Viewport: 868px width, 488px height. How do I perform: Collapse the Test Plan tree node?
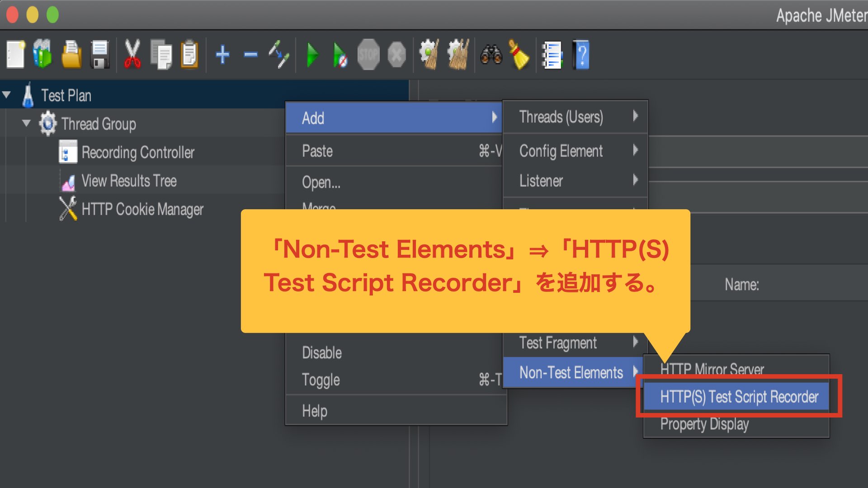[7, 95]
